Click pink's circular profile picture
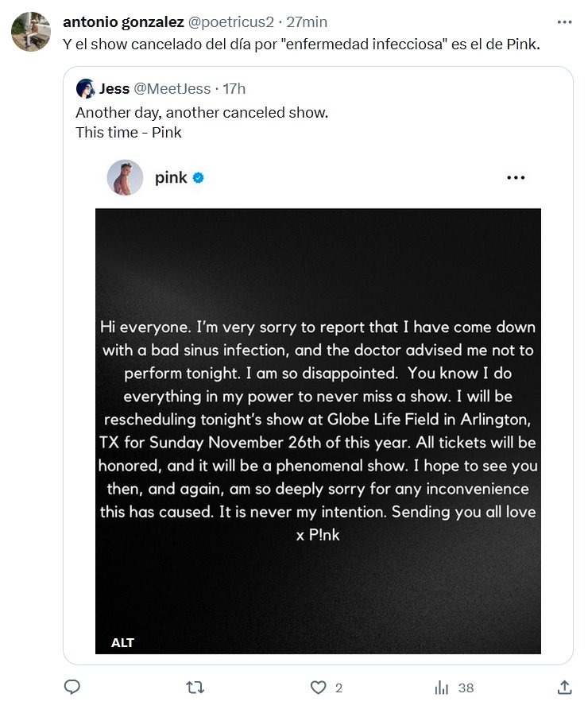Image resolution: width=588 pixels, height=709 pixels. coord(125,178)
